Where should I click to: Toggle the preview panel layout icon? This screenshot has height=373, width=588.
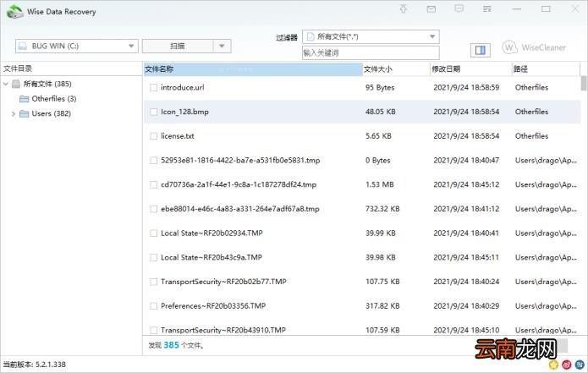[481, 50]
